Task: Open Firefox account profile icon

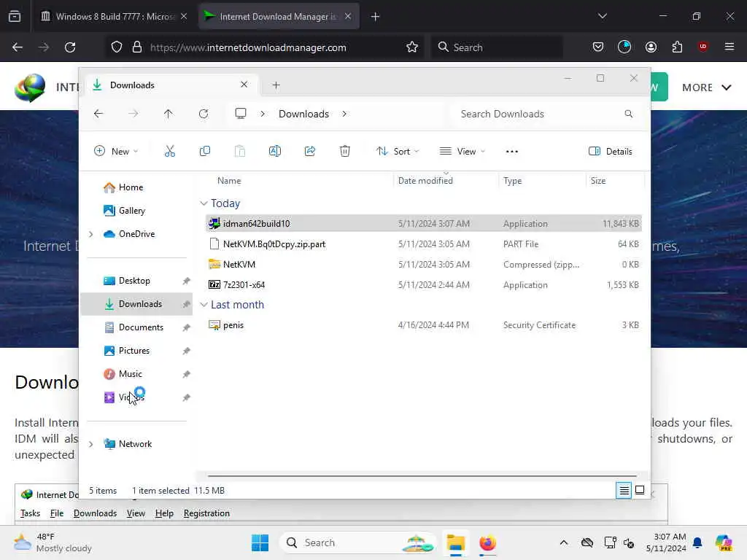Action: (x=651, y=47)
